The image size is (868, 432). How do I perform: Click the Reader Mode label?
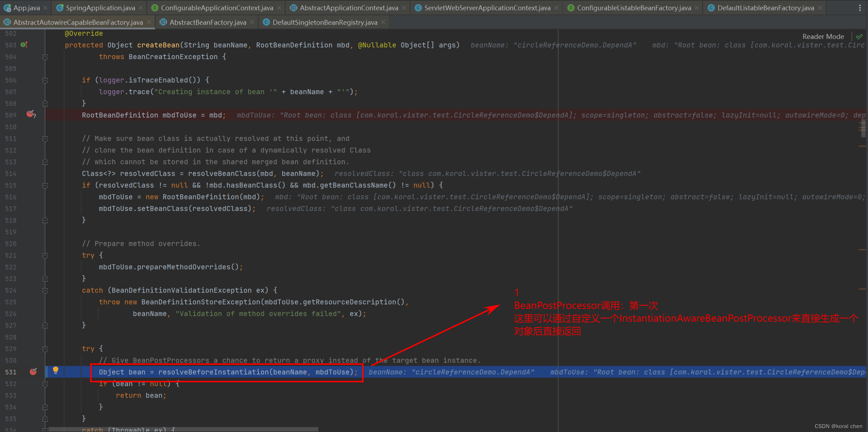tap(823, 36)
